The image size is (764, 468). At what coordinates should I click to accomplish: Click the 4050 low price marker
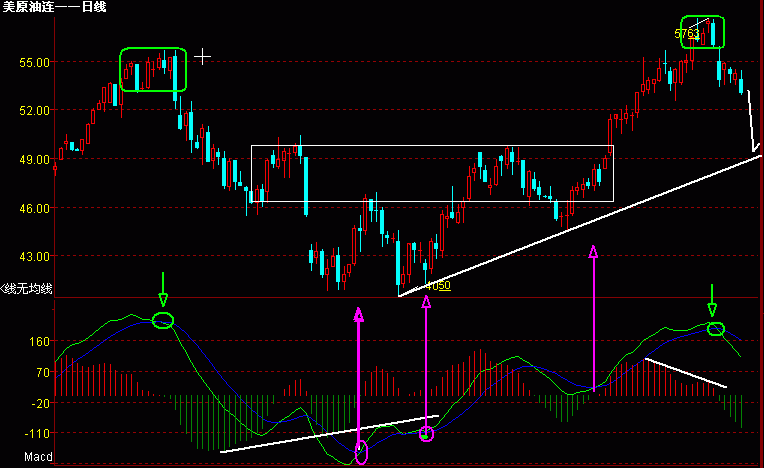point(438,285)
